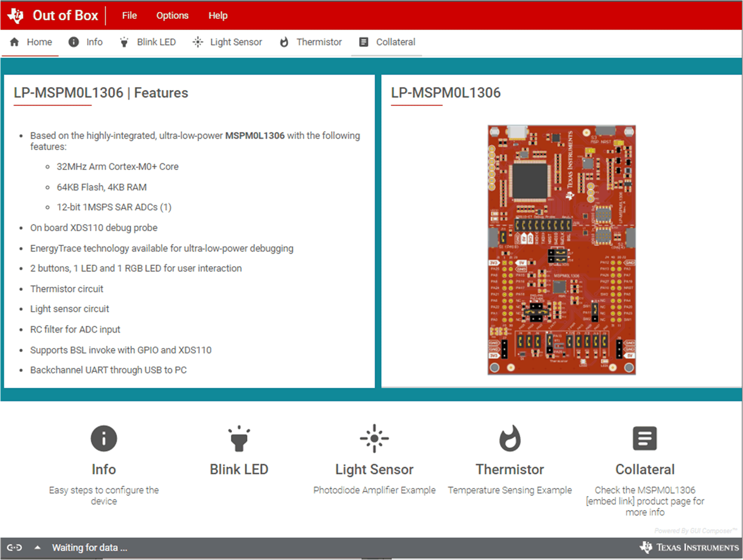The image size is (743, 560).
Task: Click the 'LP-MSPM0L1306' heading above the board image
Action: click(446, 93)
